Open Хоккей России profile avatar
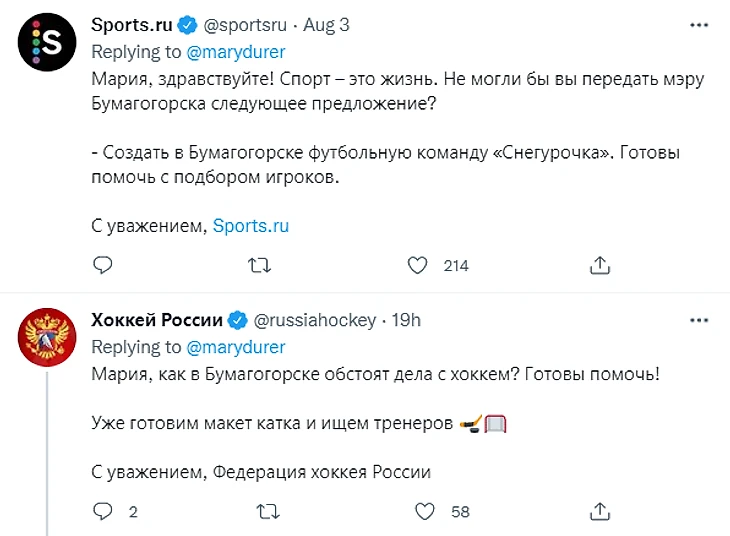The width and height of the screenshot is (730, 536). pos(45,343)
